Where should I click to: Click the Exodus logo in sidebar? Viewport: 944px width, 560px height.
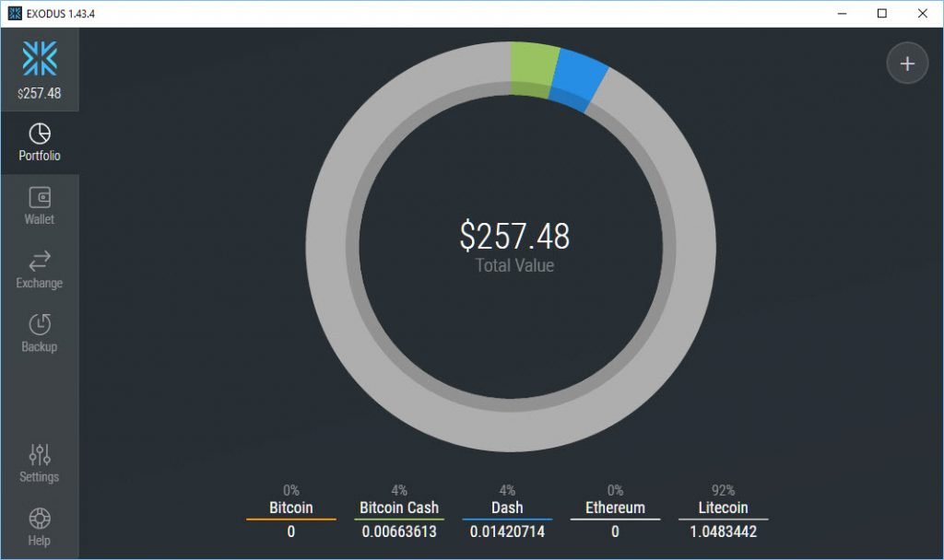pos(40,58)
